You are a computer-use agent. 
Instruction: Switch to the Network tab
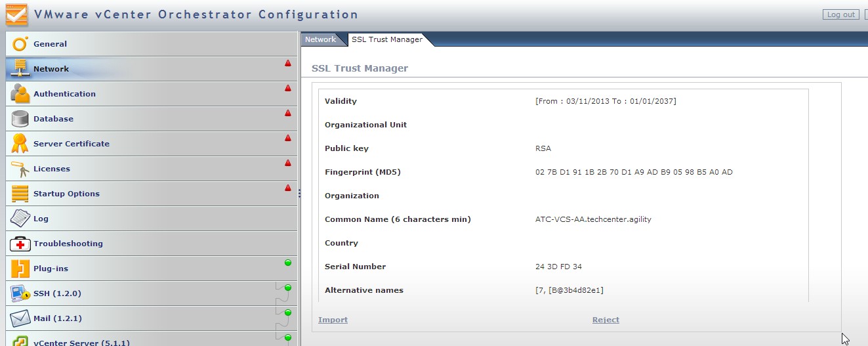320,39
